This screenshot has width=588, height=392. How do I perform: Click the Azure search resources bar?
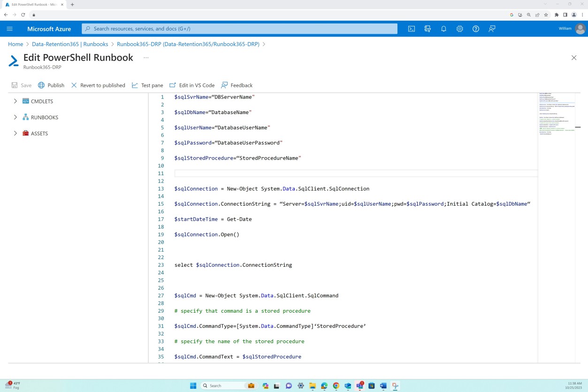point(239,29)
